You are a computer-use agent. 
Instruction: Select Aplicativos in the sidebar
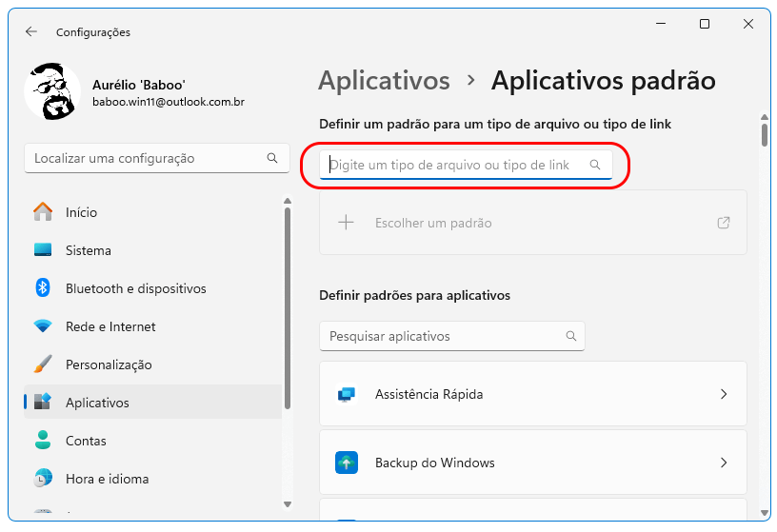152,403
